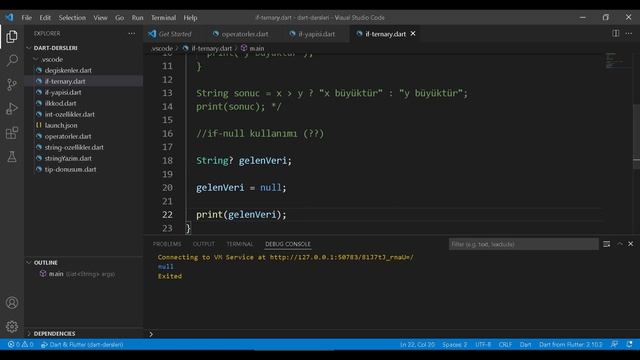Open the Source Control view icon
Viewport: 640px width, 360px height.
tap(12, 84)
